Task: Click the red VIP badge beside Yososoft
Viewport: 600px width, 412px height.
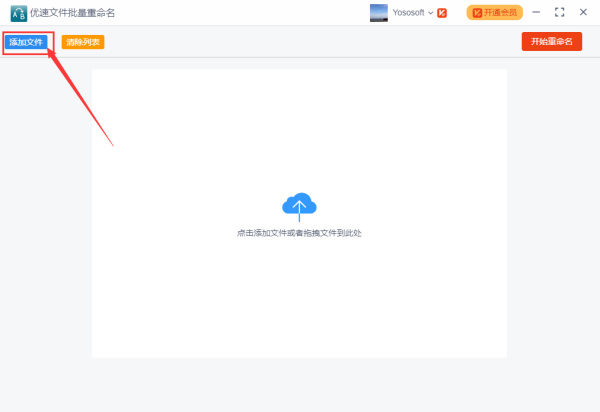Action: (x=442, y=13)
